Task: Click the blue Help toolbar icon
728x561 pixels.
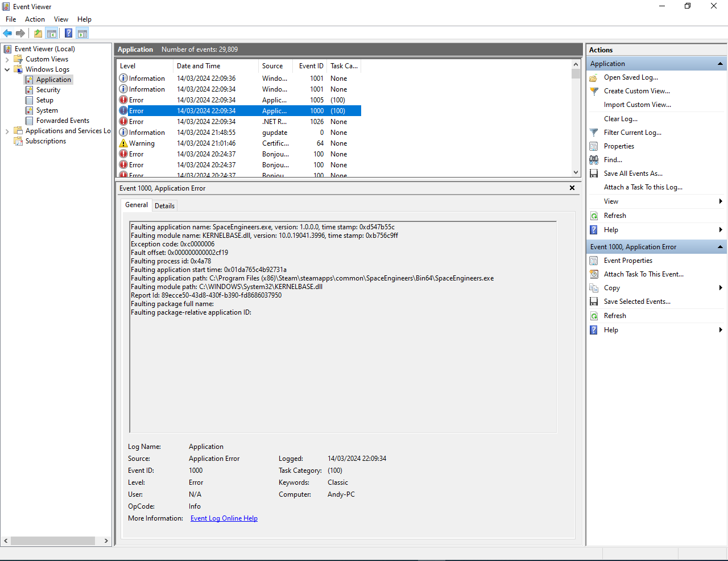Action: (x=68, y=33)
